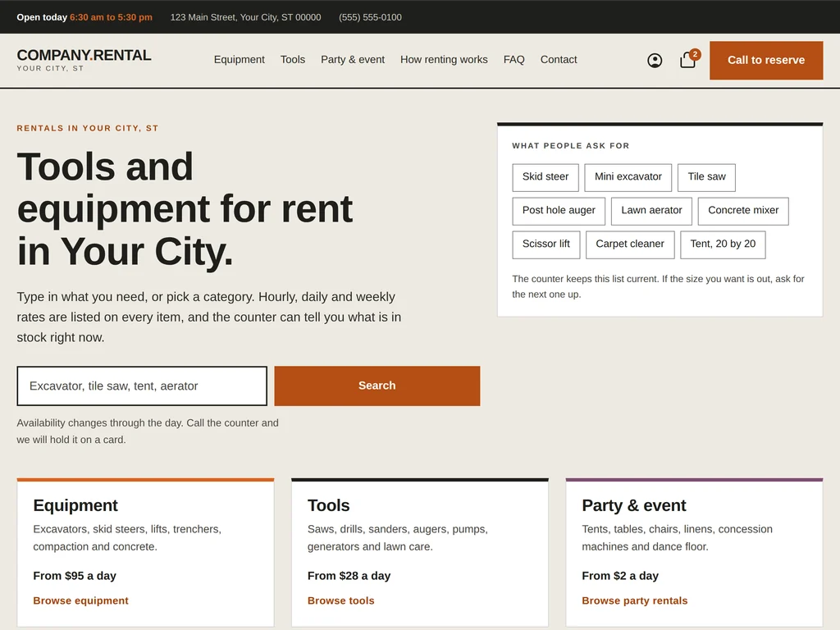Click the Party & event card heading
840x630 pixels.
634,505
